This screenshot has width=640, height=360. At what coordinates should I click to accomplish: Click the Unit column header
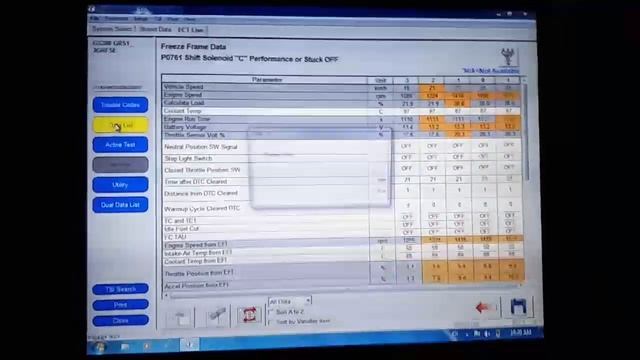(x=380, y=80)
